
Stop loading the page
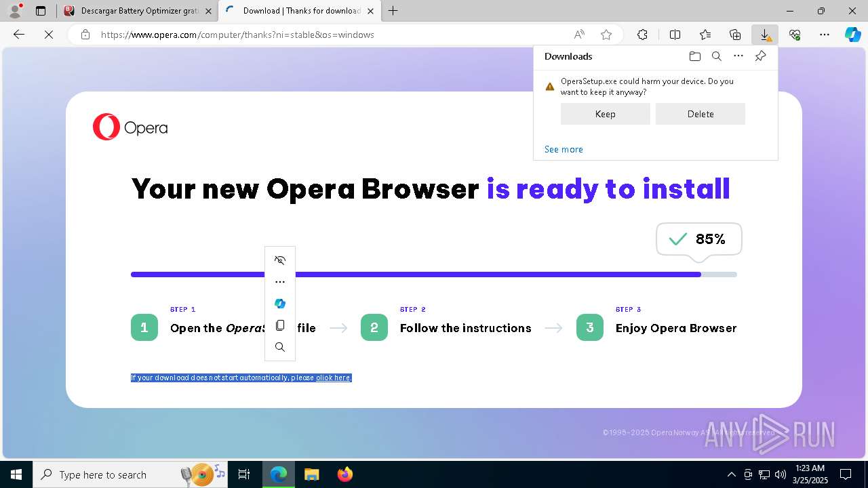tap(49, 35)
